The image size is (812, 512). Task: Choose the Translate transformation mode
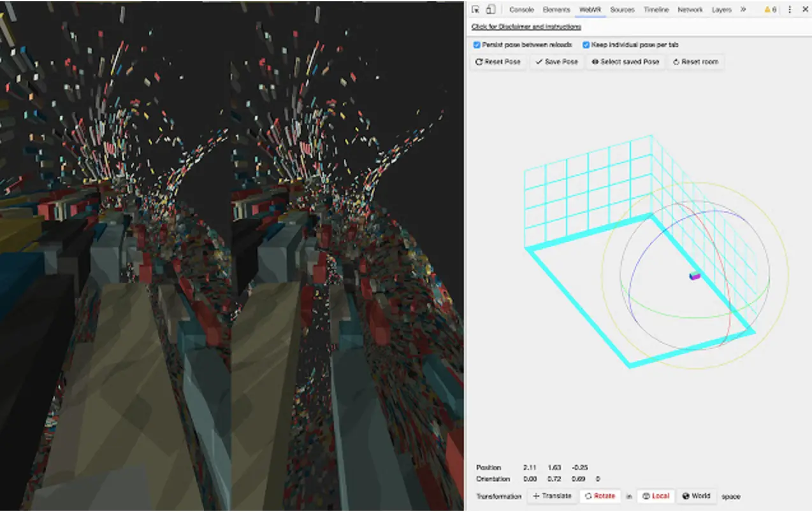pyautogui.click(x=552, y=496)
